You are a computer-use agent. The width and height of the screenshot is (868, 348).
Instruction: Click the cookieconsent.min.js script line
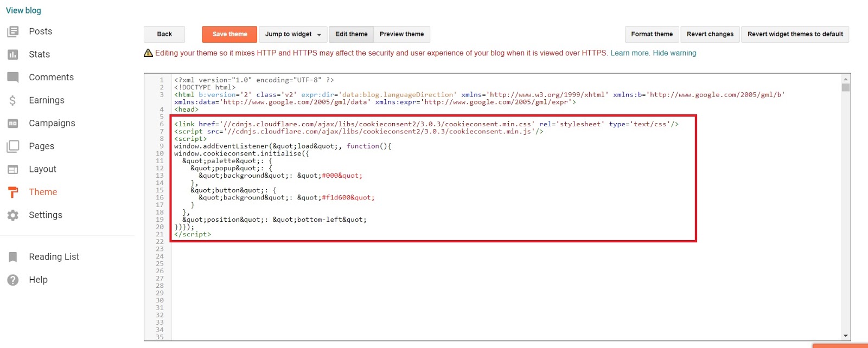pyautogui.click(x=359, y=132)
